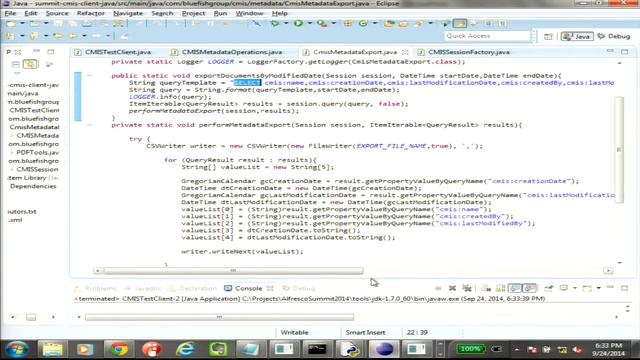Toggle Show Console on Standard Out Change
Image resolution: width=640 pixels, height=360 pixels.
(515, 288)
